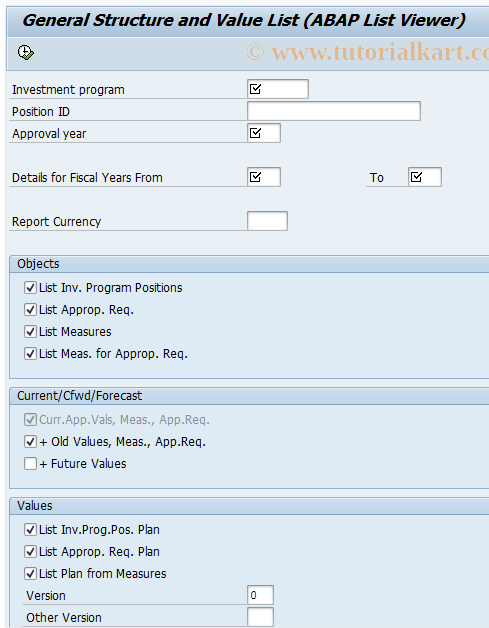The width and height of the screenshot is (489, 628).
Task: Click the disabled Curr.App.Vals, Meas., App.Req. checkbox
Action: tap(30, 420)
